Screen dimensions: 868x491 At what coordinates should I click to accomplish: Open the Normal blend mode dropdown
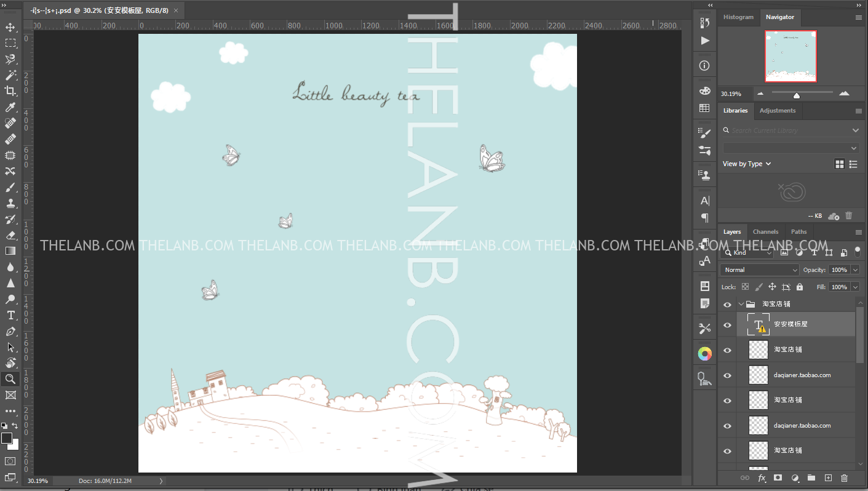760,269
